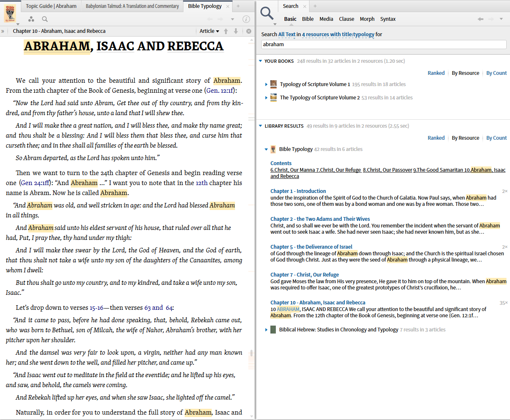Go forward in Search panel history

pyautogui.click(x=491, y=19)
